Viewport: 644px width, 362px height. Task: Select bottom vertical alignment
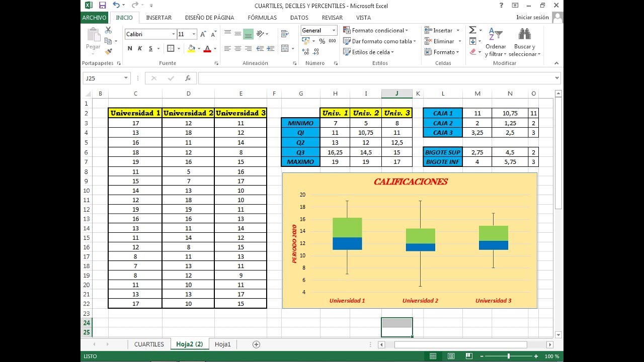click(248, 34)
